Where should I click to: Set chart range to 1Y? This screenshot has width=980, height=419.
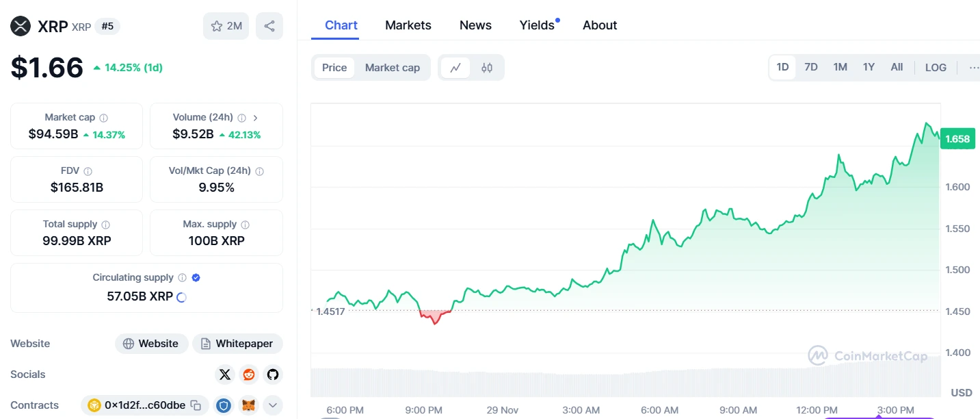click(x=869, y=67)
